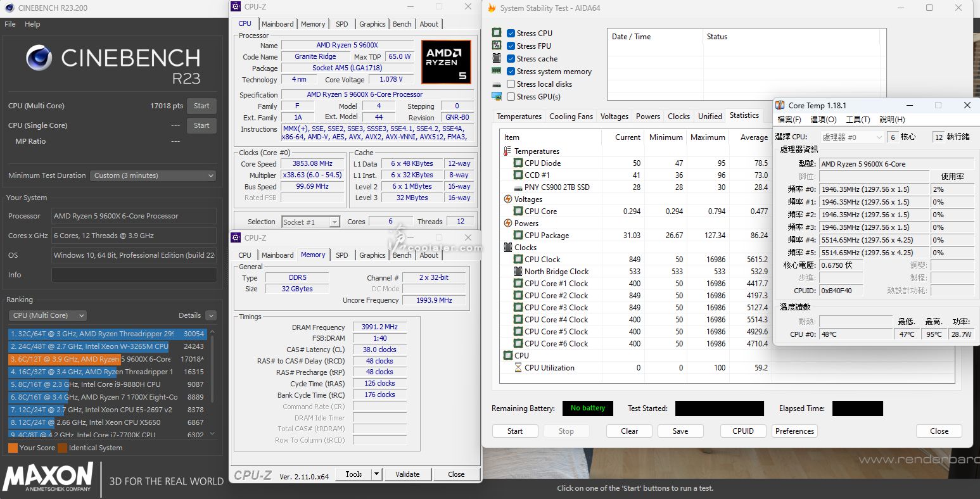This screenshot has height=499, width=980.
Task: Open the CPU (Multi Core) ranking dropdown
Action: (x=48, y=315)
